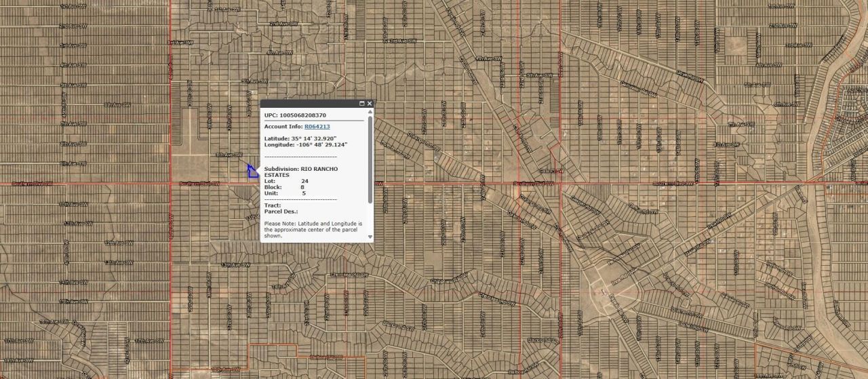
Task: Click the Account Info label
Action: (283, 127)
